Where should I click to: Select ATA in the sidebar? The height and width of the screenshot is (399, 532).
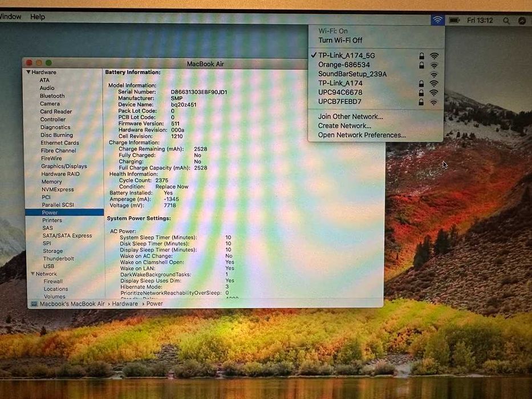44,80
